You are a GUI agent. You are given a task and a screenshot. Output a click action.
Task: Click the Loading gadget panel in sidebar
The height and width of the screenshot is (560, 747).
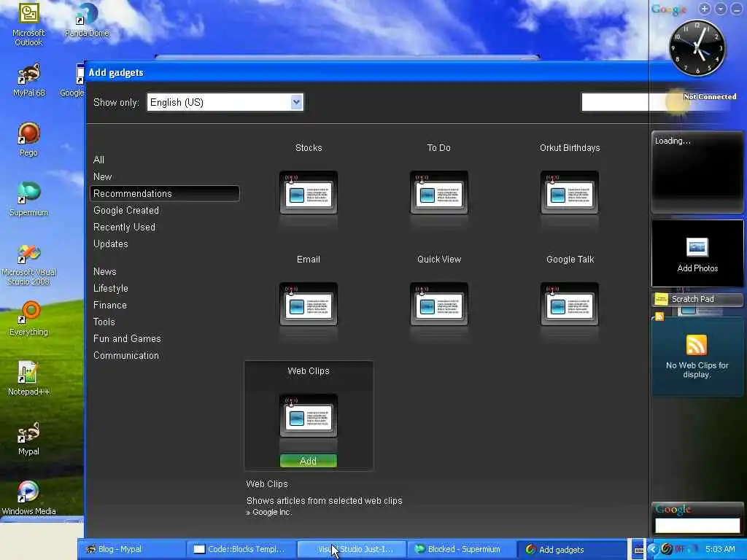(697, 171)
